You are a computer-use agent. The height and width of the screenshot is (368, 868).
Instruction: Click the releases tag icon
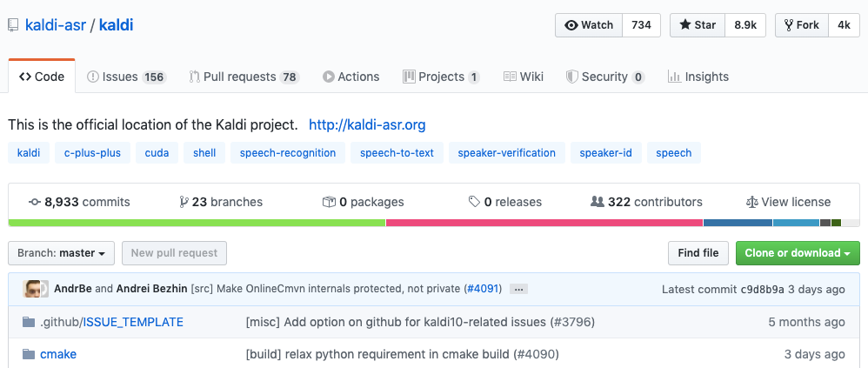click(x=474, y=202)
